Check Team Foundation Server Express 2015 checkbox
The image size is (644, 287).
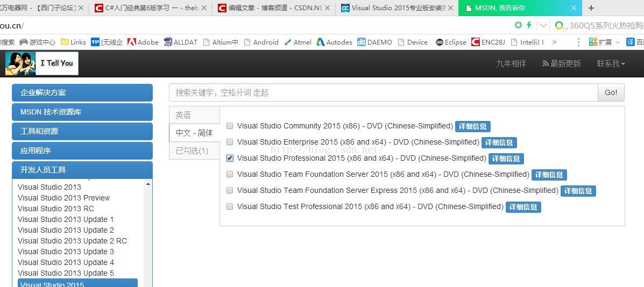pos(230,190)
